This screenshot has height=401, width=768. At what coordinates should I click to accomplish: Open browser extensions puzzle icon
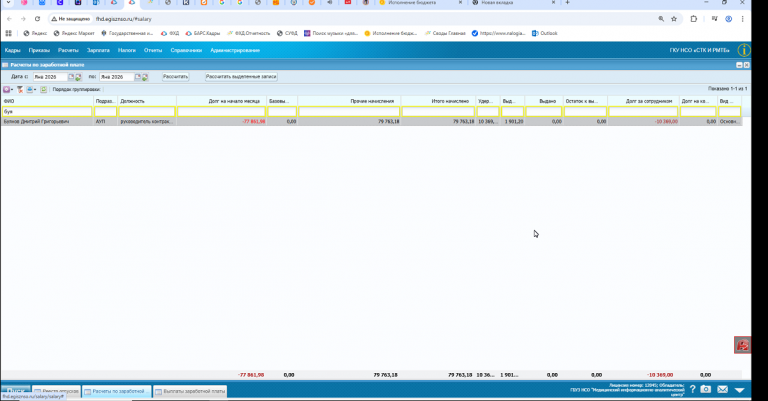click(x=694, y=19)
